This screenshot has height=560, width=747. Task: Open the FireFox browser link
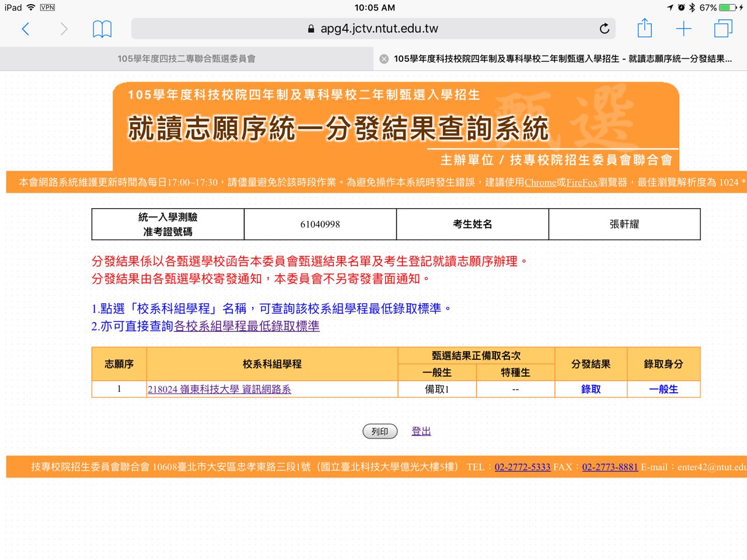click(x=582, y=183)
